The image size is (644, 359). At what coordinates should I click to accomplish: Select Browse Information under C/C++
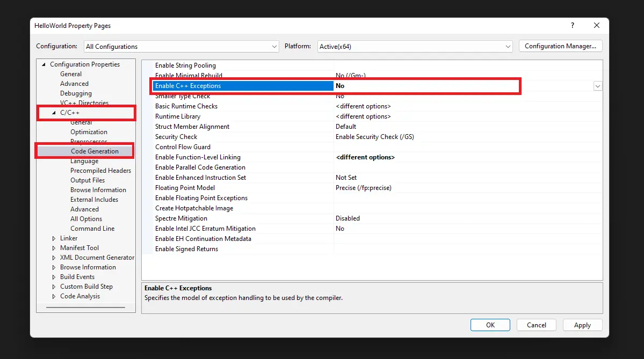[98, 190]
